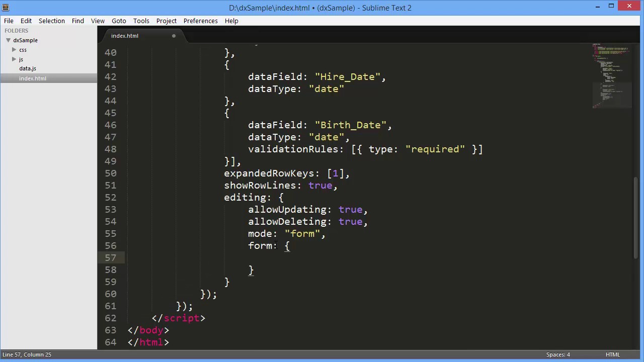Open the HTML syntax selector

pos(612,354)
